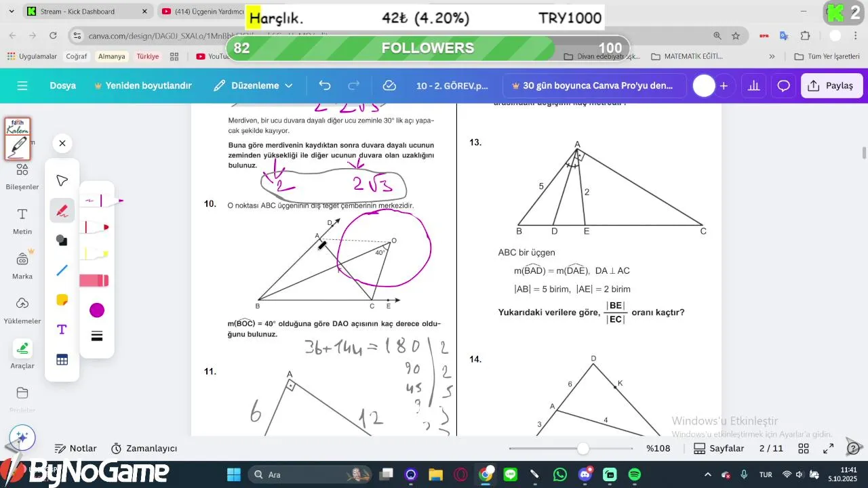Select the purple text tool
This screenshot has height=488, width=868.
tap(62, 329)
